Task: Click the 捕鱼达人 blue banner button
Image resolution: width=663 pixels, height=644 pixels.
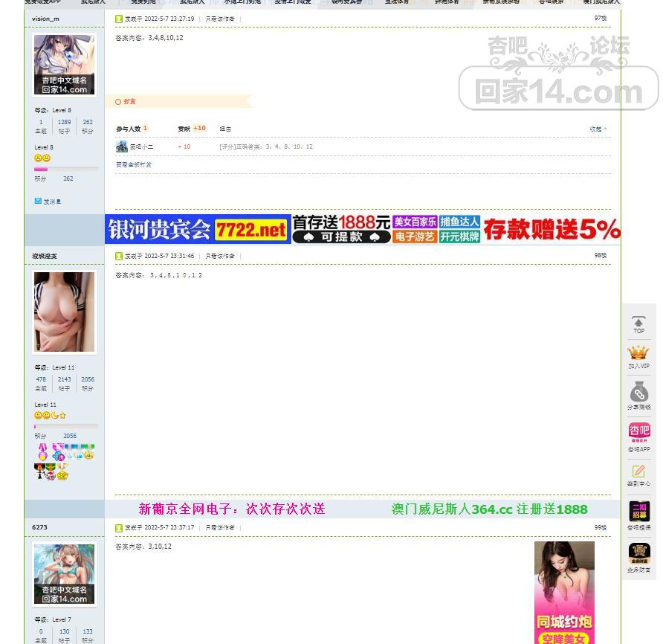Action: 459,222
